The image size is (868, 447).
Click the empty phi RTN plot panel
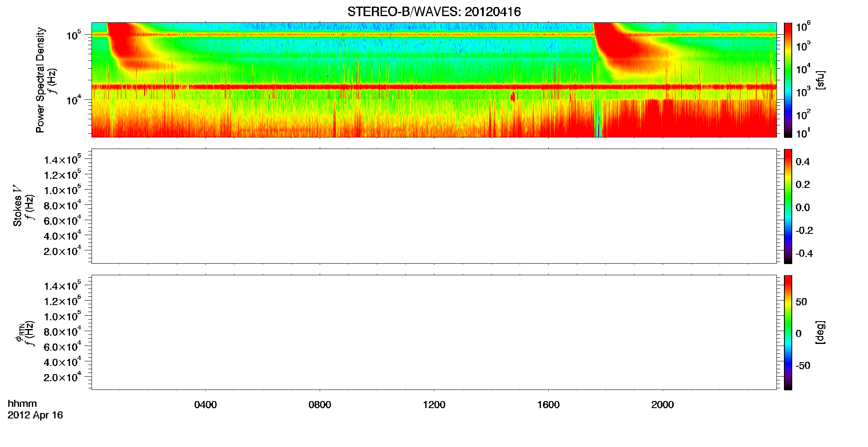pos(434,332)
